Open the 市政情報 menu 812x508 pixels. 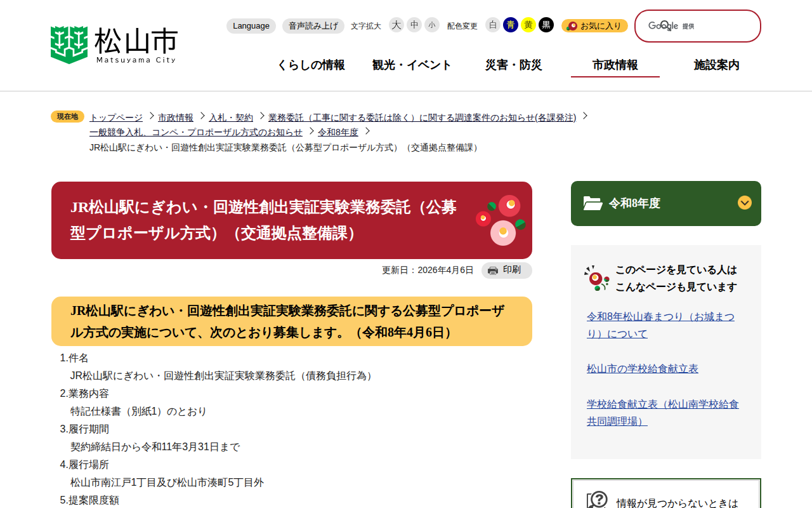[615, 65]
